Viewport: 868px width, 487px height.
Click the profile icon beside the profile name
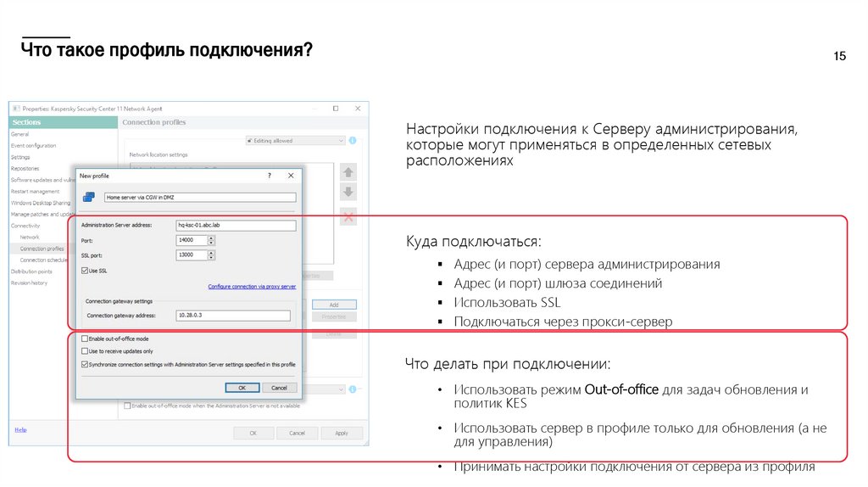point(88,197)
